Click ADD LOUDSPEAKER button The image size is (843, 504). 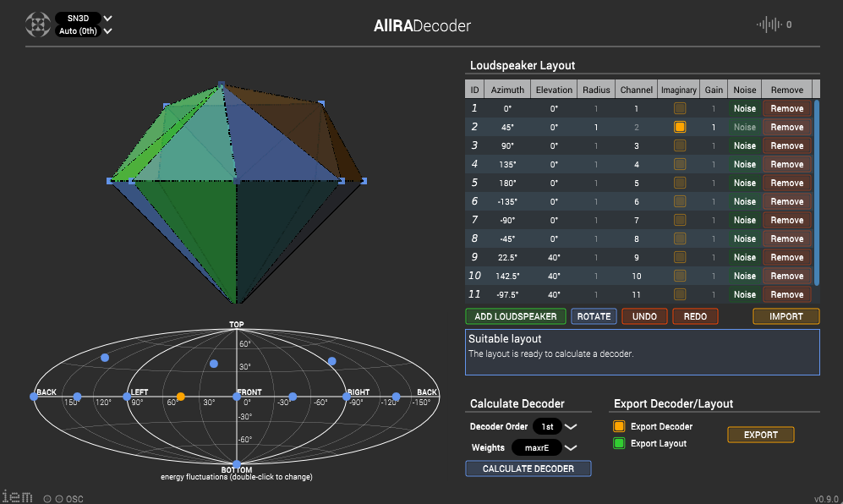point(516,316)
